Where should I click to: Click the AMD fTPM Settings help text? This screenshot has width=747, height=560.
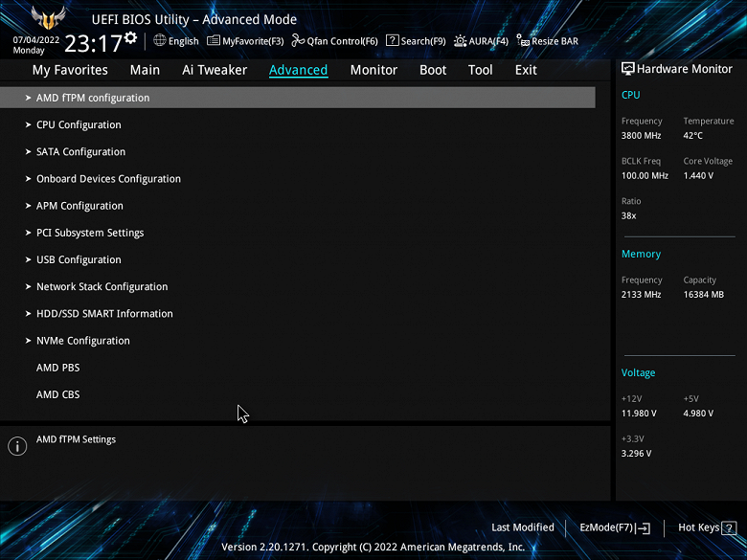tap(77, 439)
